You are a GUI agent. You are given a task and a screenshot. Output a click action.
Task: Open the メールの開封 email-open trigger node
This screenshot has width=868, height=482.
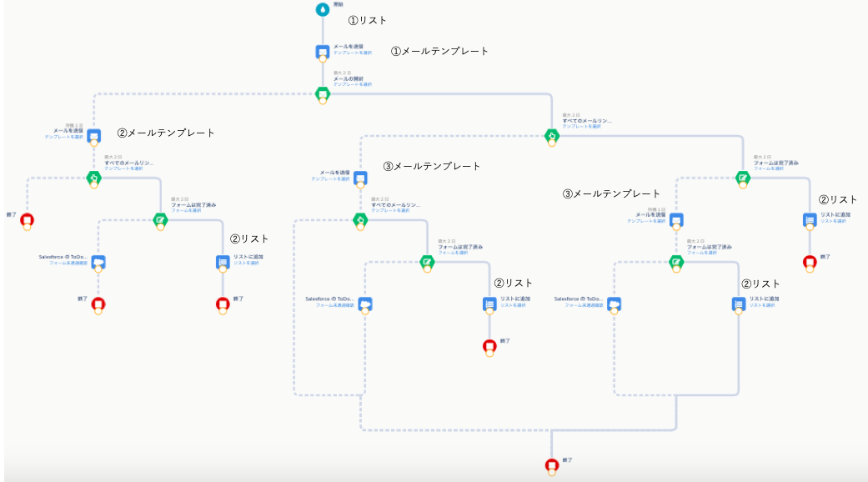pyautogui.click(x=323, y=94)
